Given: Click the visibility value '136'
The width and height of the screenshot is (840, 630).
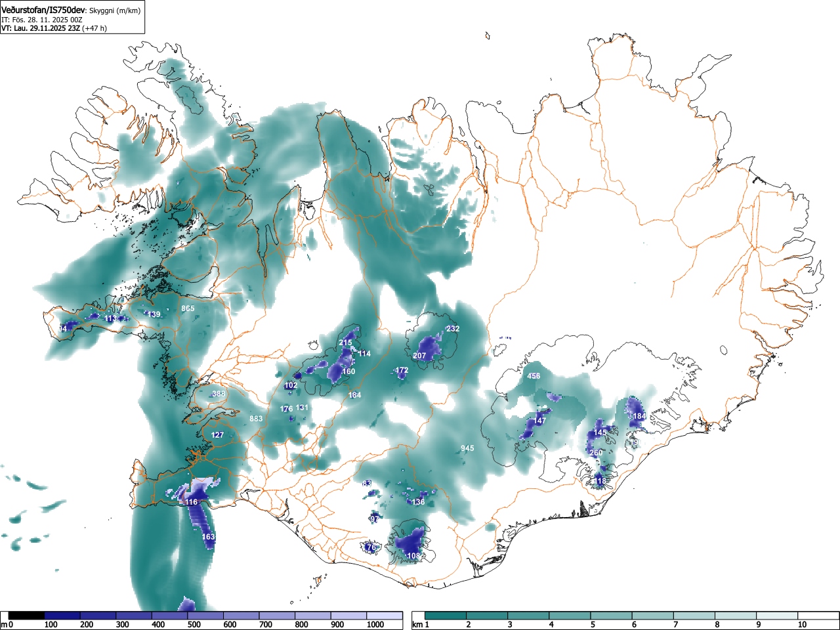Looking at the screenshot, I should tap(419, 502).
